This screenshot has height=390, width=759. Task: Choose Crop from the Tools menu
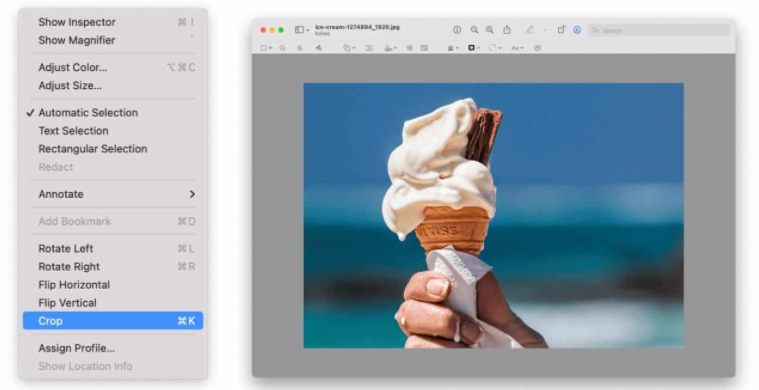113,321
